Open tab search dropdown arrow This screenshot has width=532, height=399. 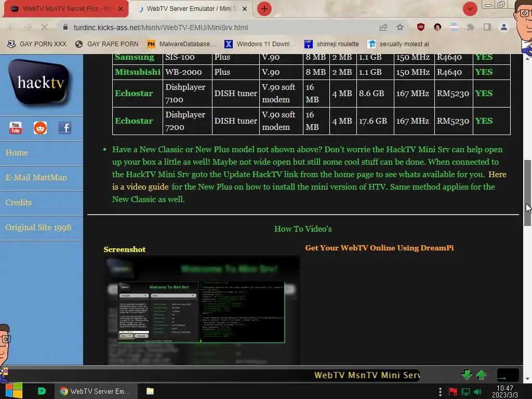[470, 9]
